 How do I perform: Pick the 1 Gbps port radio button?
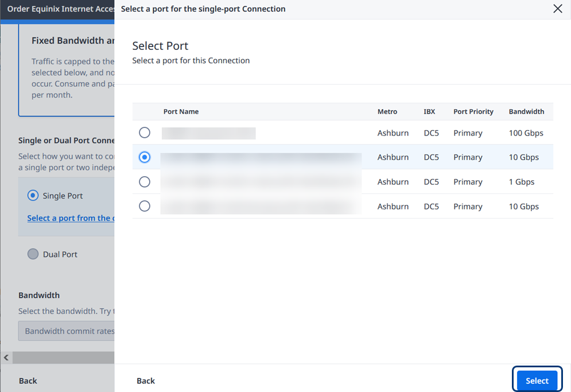click(145, 182)
